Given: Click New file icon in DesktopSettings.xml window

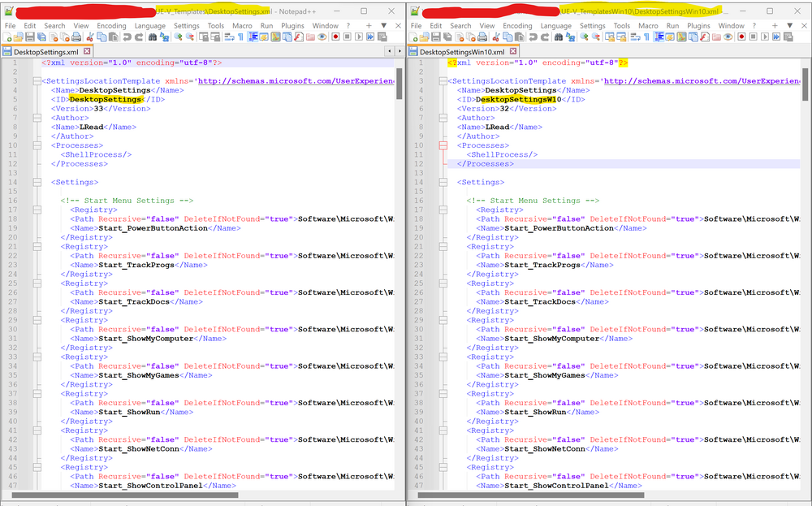Looking at the screenshot, I should click(x=6, y=37).
